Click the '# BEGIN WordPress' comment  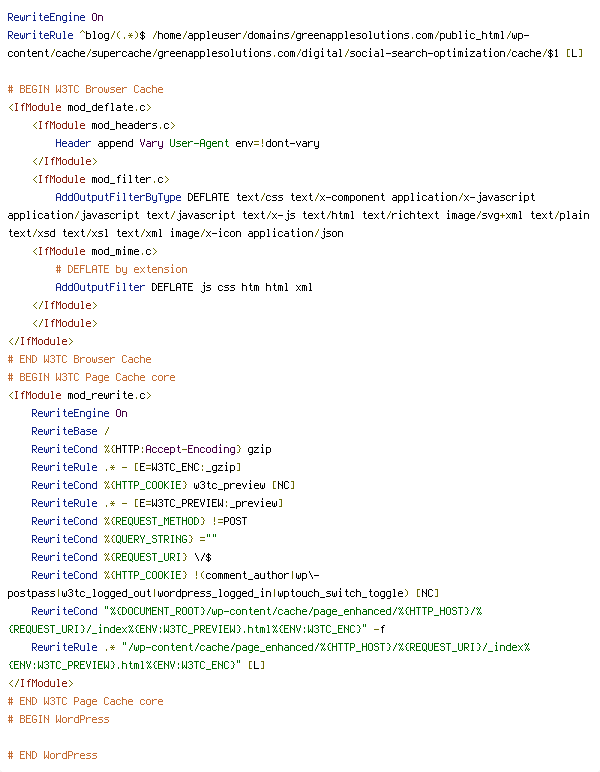(58, 719)
